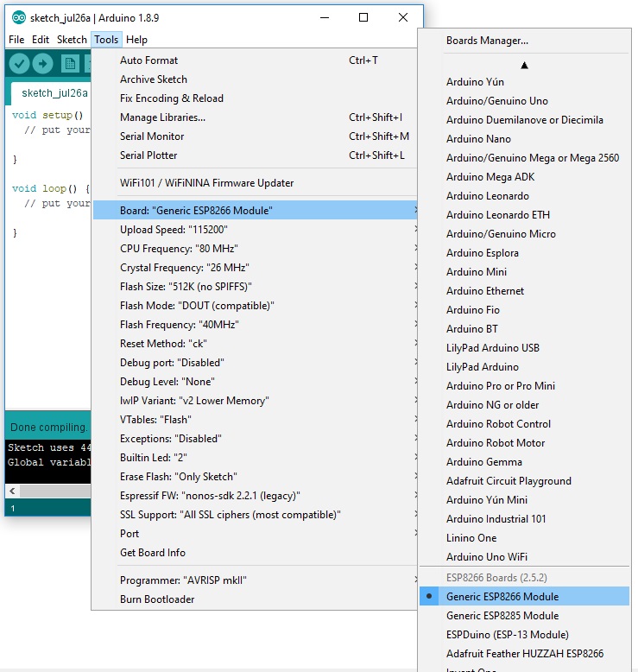The height and width of the screenshot is (672, 638).
Task: Select the Arduino Uno WiFi board
Action: (x=524, y=556)
